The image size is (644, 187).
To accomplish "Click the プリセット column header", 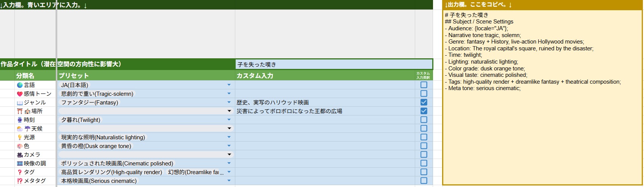I will click(74, 76).
